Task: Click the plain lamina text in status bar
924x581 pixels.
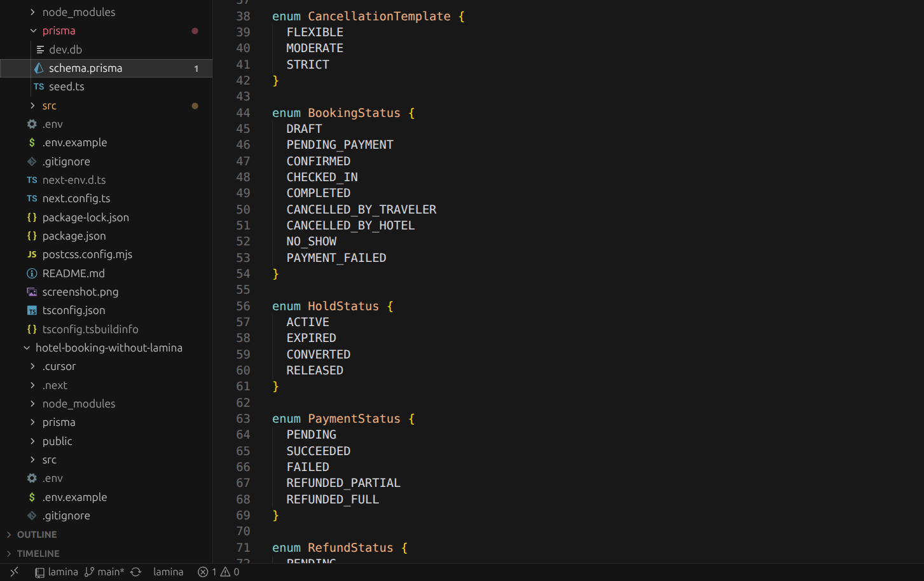Action: coord(169,572)
